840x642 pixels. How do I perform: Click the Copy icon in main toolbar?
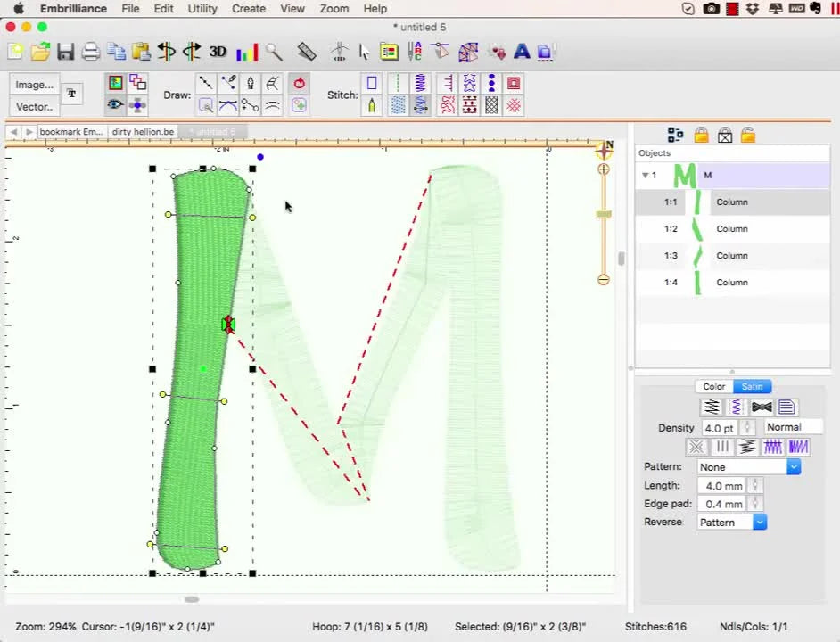click(x=116, y=52)
